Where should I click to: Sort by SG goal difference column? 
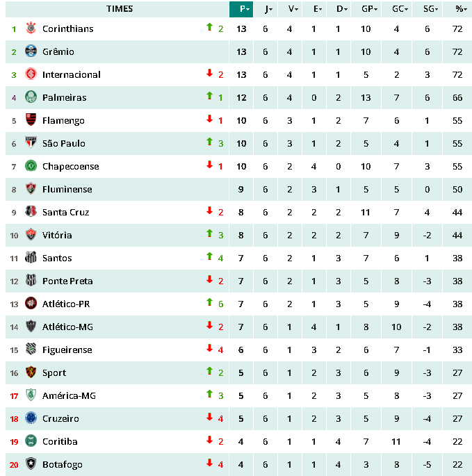click(429, 9)
